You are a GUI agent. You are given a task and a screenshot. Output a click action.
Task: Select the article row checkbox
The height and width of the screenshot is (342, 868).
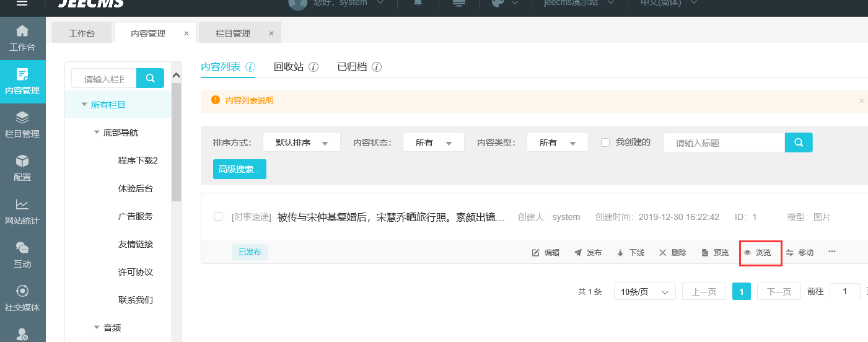(x=218, y=216)
